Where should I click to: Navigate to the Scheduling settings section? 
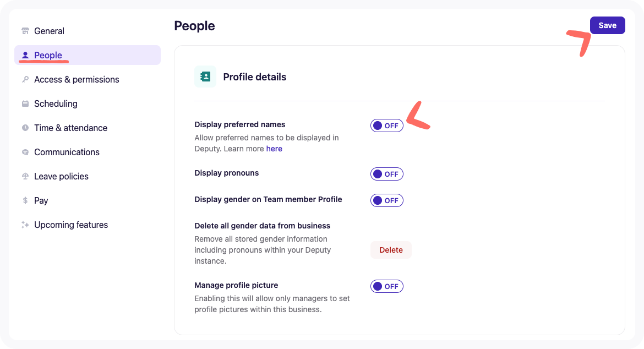click(56, 103)
